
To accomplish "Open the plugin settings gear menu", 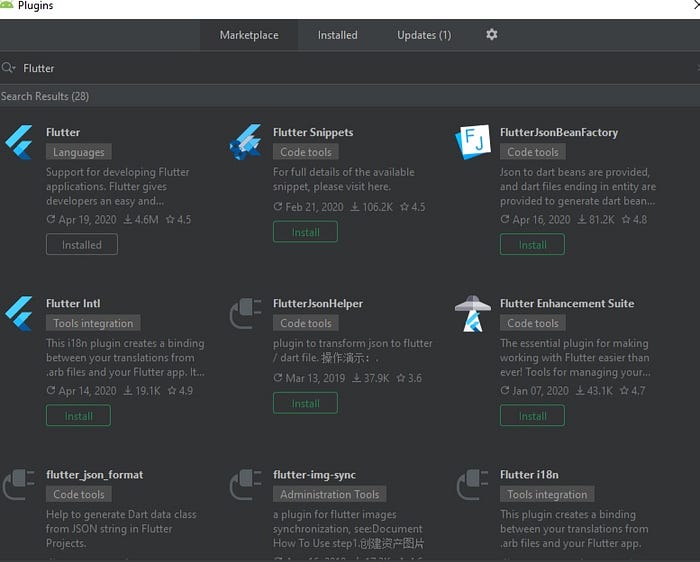I will (x=492, y=34).
